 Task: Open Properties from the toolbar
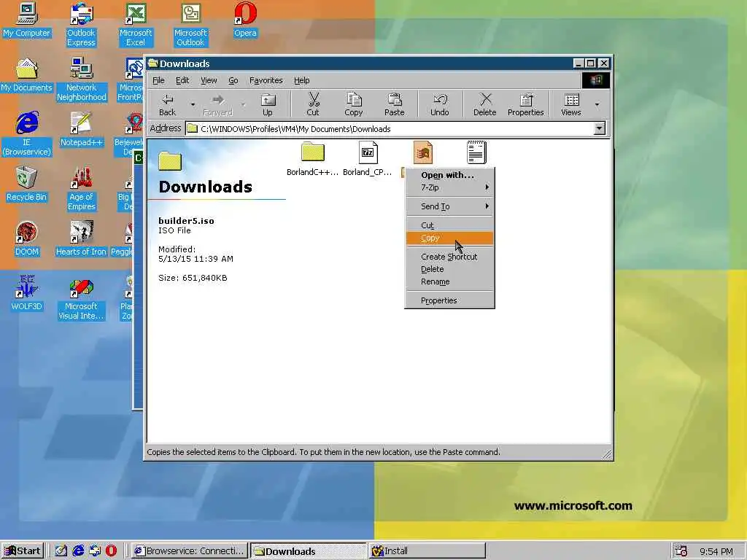pos(525,104)
